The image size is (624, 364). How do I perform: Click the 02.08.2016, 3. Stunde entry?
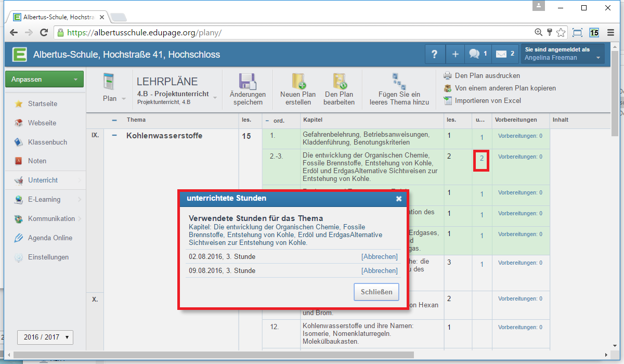[222, 257]
